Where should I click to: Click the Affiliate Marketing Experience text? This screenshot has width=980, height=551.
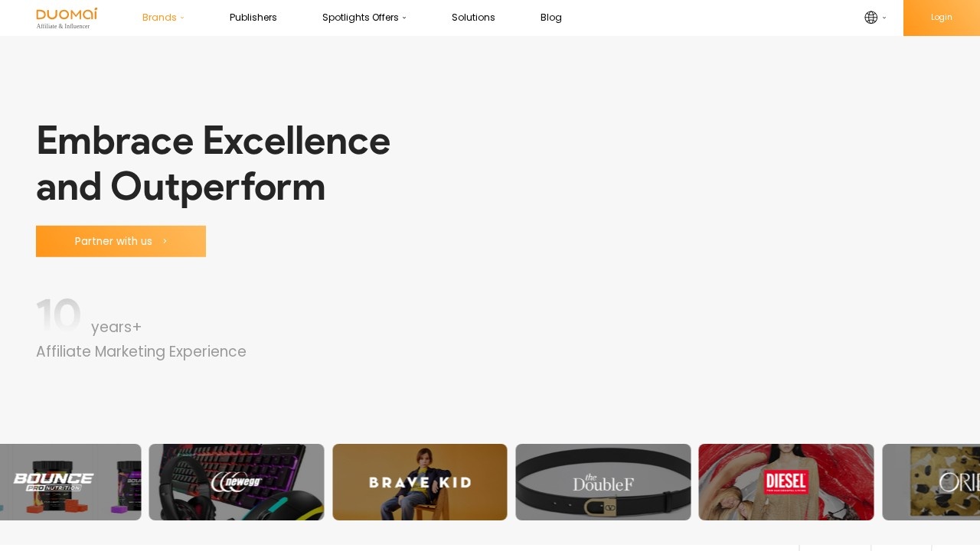[141, 352]
